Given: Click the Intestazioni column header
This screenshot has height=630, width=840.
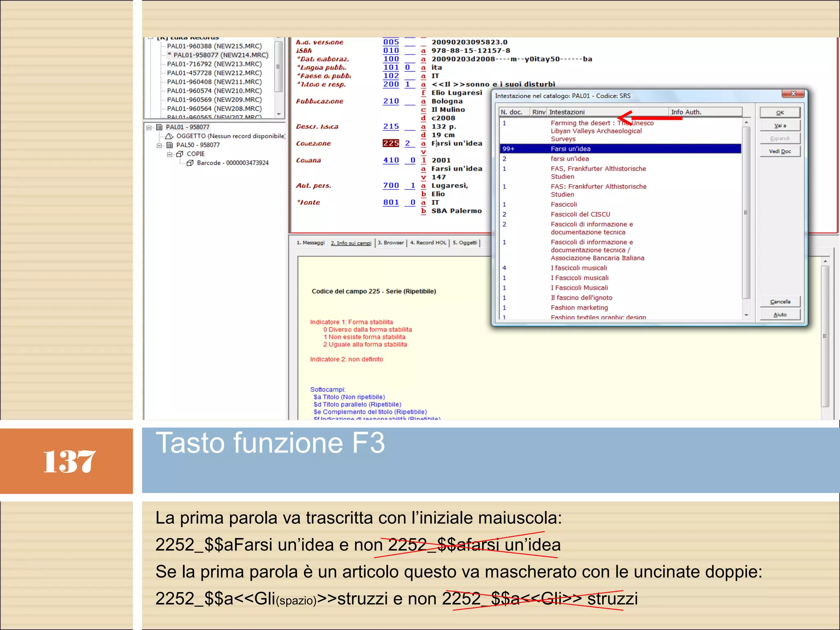Looking at the screenshot, I should (608, 112).
